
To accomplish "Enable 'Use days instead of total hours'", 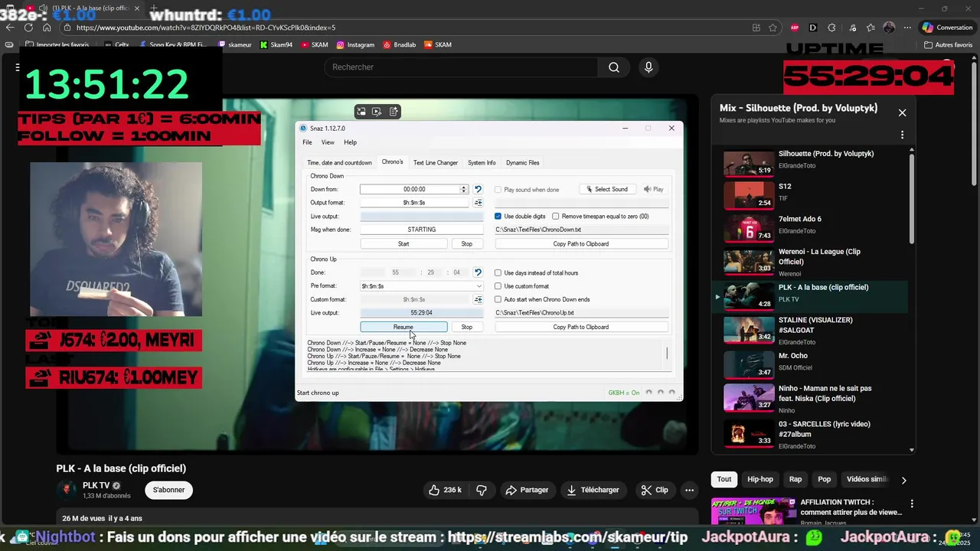I will pos(498,272).
